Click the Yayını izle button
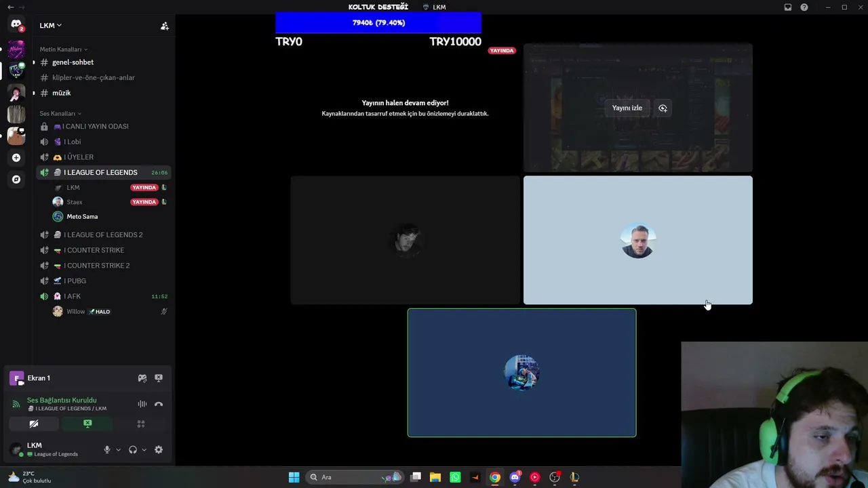This screenshot has height=488, width=868. 627,108
